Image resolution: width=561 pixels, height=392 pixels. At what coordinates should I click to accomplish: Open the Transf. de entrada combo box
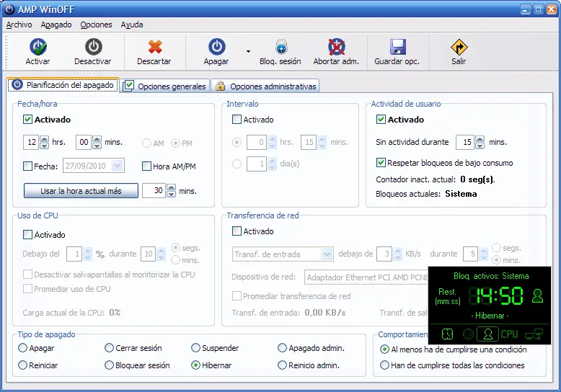(x=327, y=254)
